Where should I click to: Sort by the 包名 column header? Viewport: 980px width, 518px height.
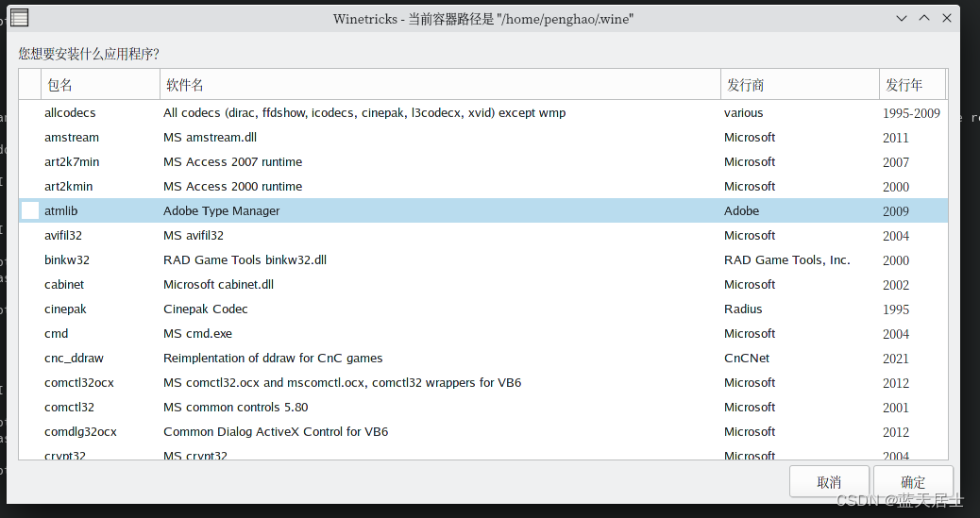click(100, 84)
